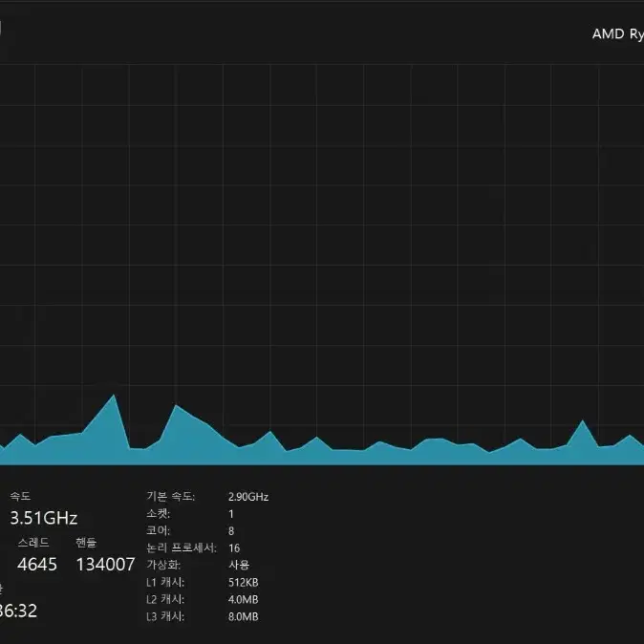This screenshot has width=644, height=644.
Task: Select the 8.0MB L3 cache value
Action: pos(243,616)
